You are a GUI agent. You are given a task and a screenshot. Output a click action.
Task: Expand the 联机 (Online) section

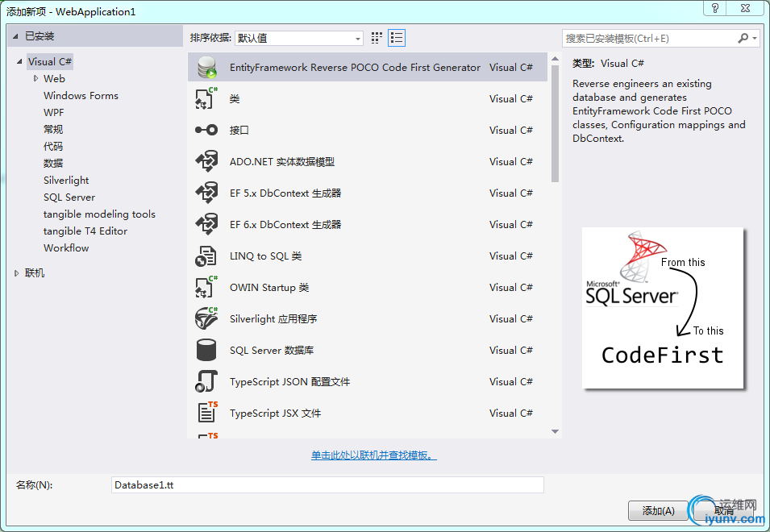[17, 273]
